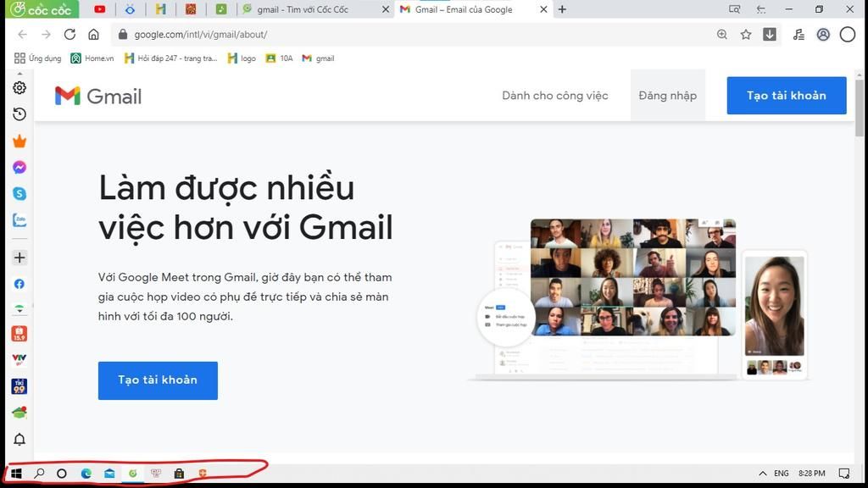Viewport: 868px width, 488px height.
Task: Go back to the previous page
Action: (x=22, y=34)
